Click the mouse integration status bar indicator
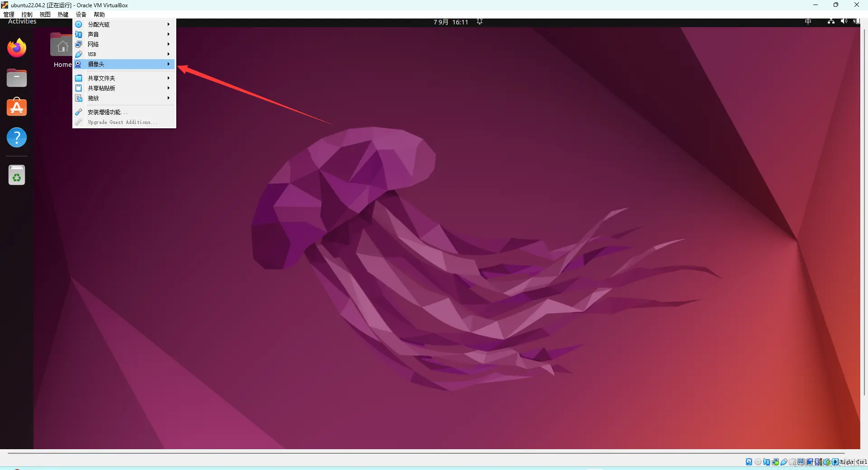Image resolution: width=868 pixels, height=470 pixels. (827, 462)
